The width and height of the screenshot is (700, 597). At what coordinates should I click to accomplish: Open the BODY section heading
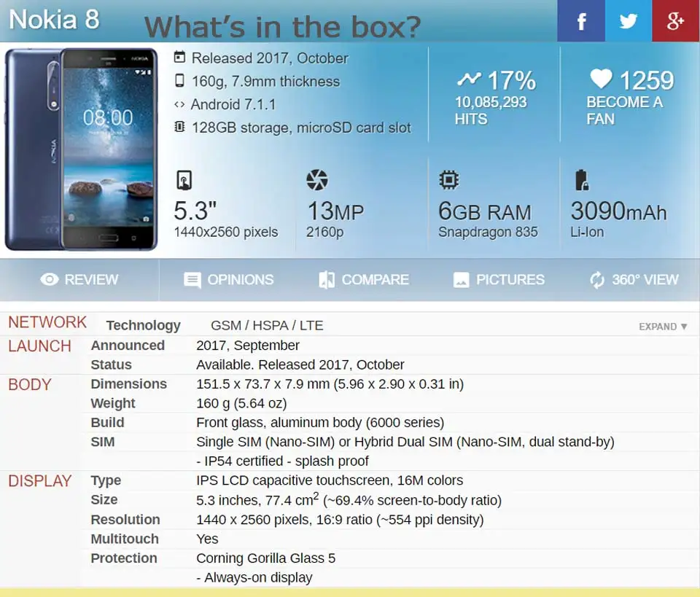pos(30,384)
